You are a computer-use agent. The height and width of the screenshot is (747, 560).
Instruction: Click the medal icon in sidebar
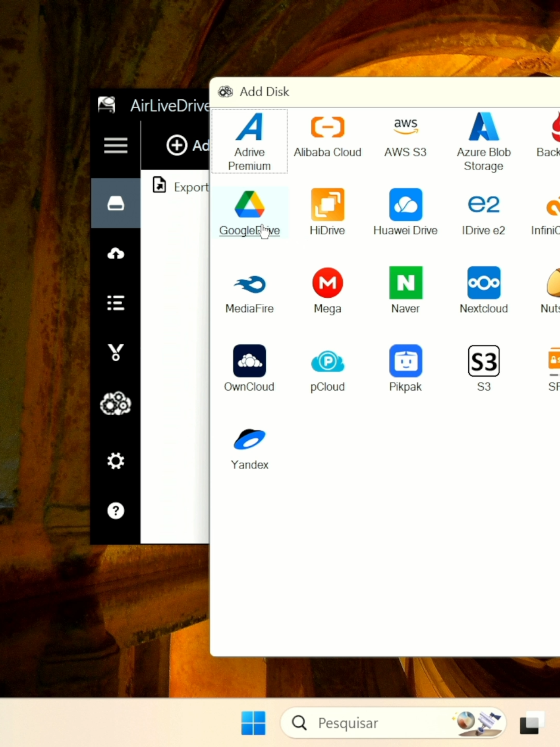click(116, 352)
